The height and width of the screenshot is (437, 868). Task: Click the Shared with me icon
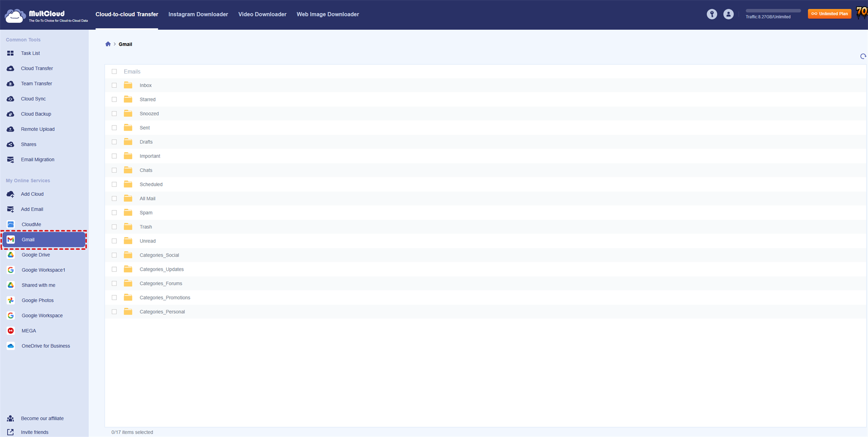click(10, 285)
